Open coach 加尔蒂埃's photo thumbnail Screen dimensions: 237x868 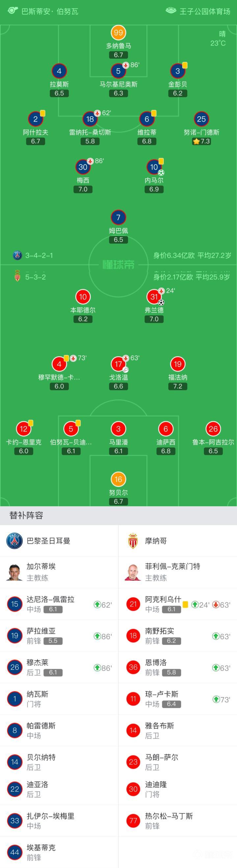pos(14,572)
